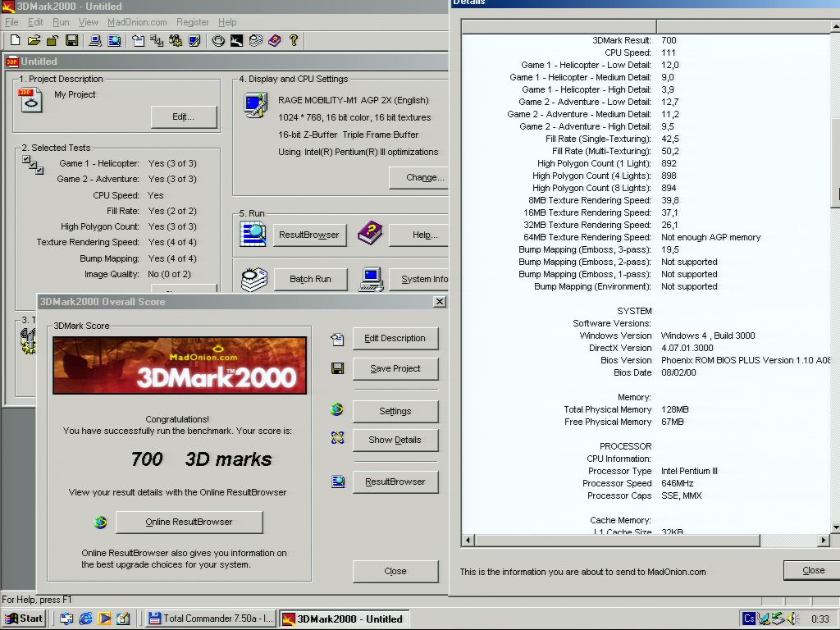
Task: Click the ResultBrowser toolbar icon
Action: 114,40
